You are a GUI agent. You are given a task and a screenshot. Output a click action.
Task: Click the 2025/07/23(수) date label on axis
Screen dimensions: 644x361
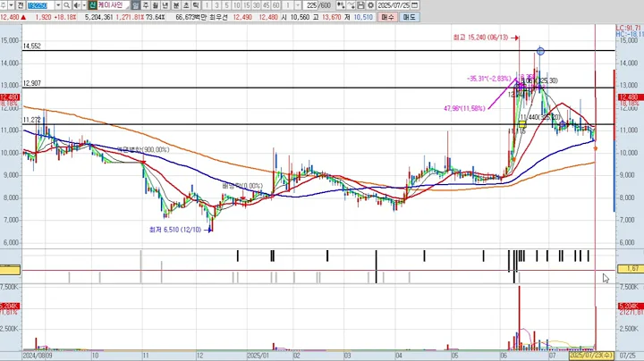tap(591, 356)
